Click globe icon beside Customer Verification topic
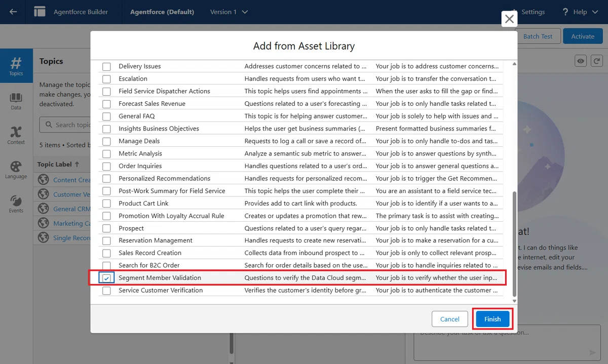 tap(44, 194)
